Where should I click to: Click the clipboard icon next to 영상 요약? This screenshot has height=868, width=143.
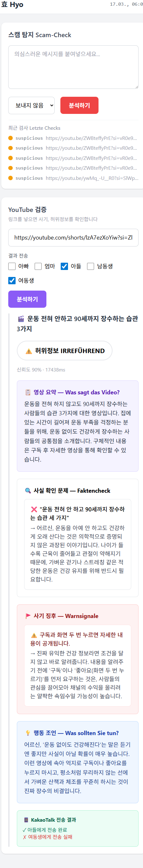click(28, 392)
